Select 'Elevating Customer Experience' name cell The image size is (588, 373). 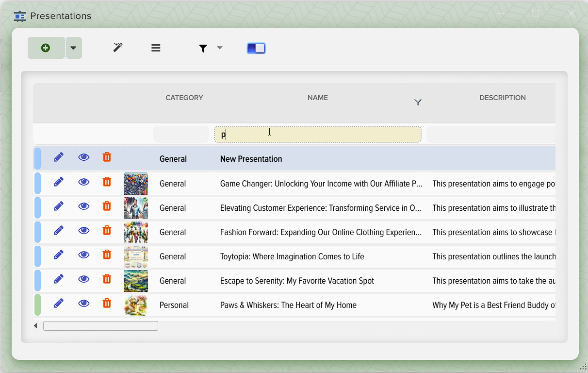click(x=321, y=208)
